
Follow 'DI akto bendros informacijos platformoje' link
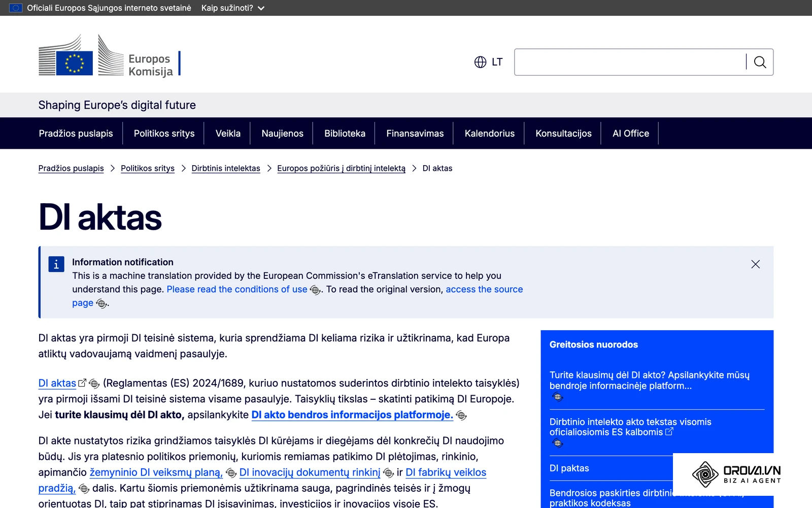(352, 415)
